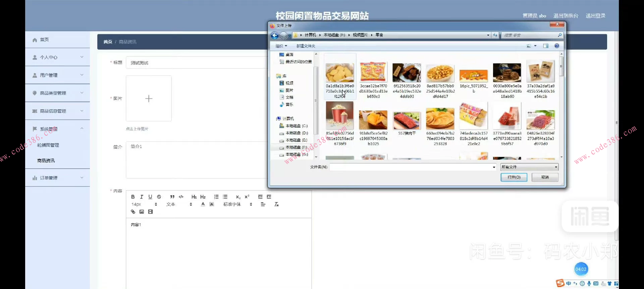This screenshot has width=644, height=289.
Task: Refresh the folder in file dialog
Action: (x=495, y=35)
